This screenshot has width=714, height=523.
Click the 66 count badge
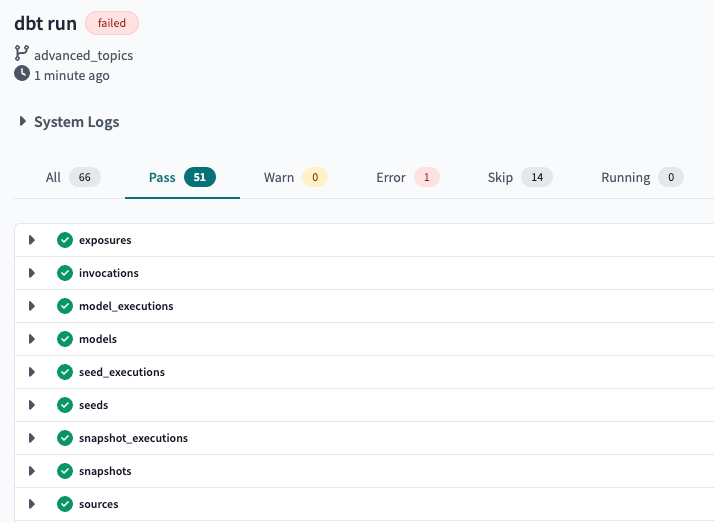click(85, 177)
